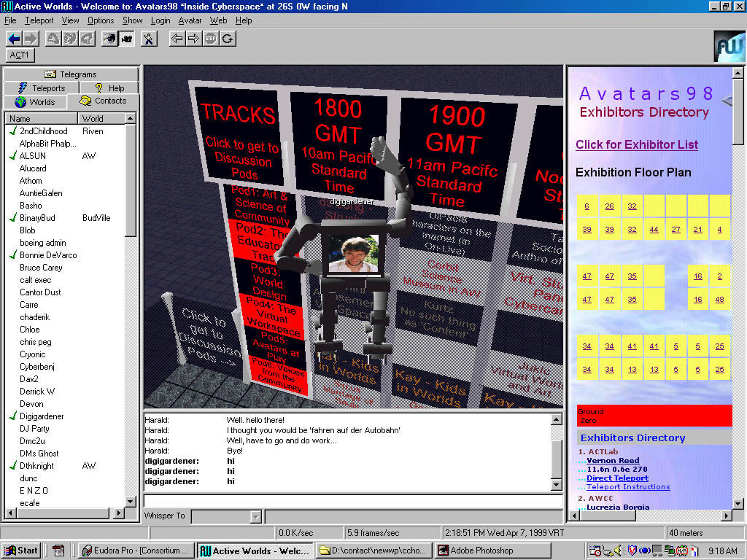The width and height of the screenshot is (747, 560).
Task: Open the Whisper To dropdown
Action: (256, 516)
